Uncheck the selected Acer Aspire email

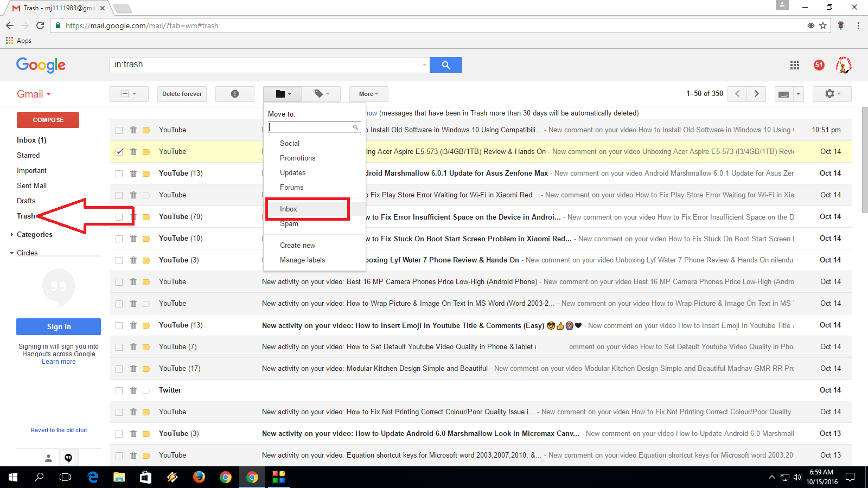119,152
